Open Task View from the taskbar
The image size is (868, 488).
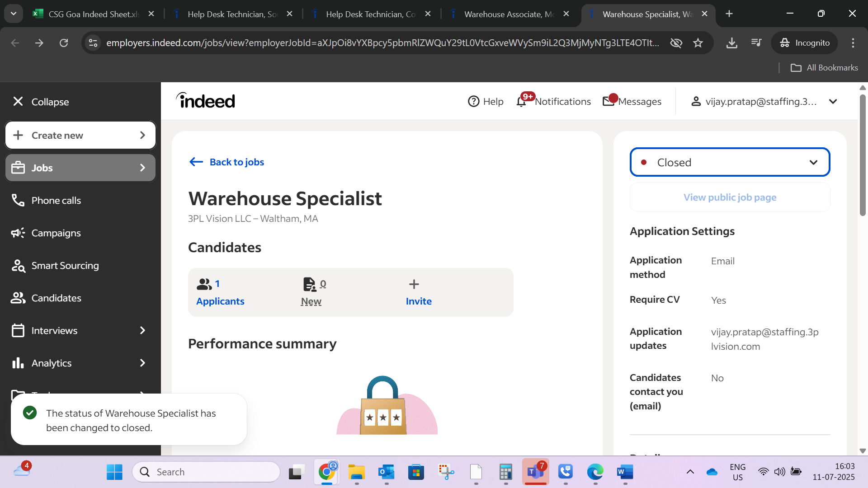296,472
